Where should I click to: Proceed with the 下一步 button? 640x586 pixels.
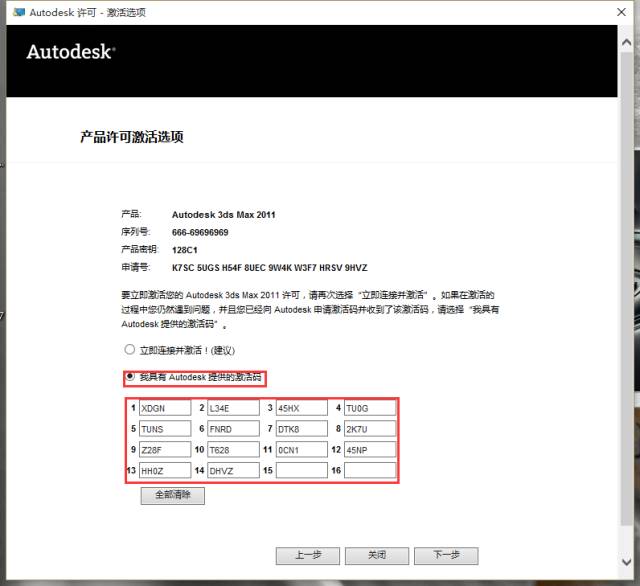point(445,555)
